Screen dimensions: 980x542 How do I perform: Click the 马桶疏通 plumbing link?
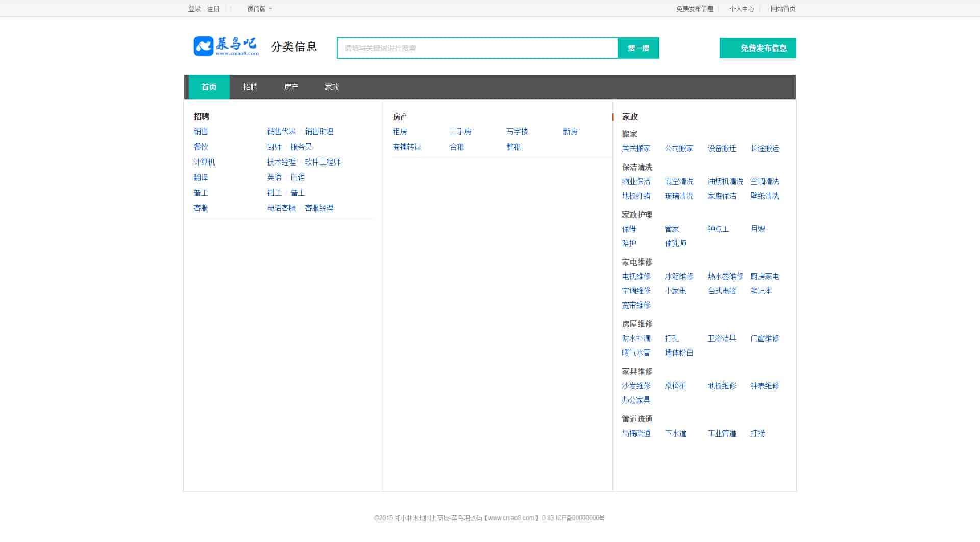(x=636, y=433)
